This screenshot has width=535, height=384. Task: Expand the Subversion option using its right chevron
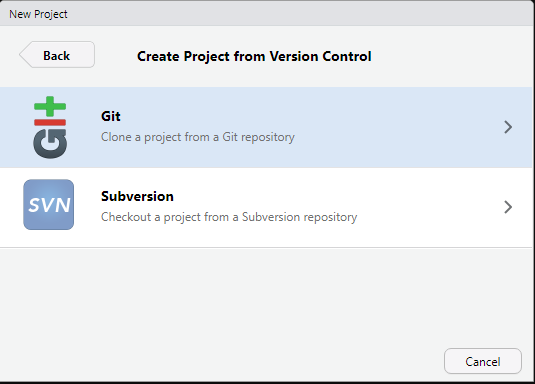coord(508,207)
